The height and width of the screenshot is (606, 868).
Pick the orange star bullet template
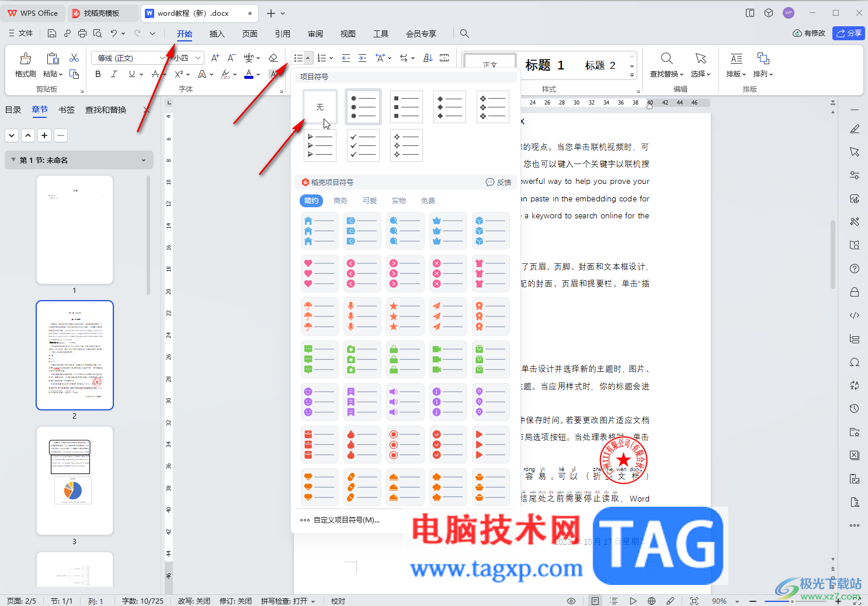(x=405, y=316)
